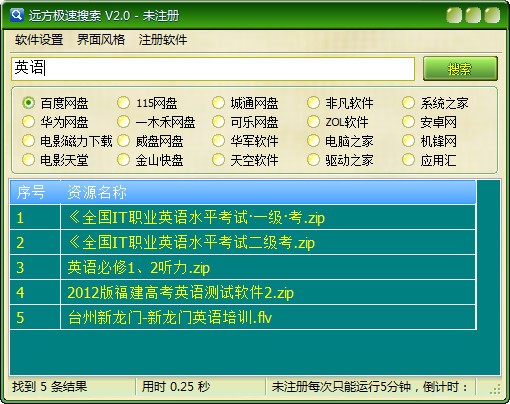Image resolution: width=510 pixels, height=404 pixels.
Task: Click status text 用时 0.25 秒
Action: (176, 387)
